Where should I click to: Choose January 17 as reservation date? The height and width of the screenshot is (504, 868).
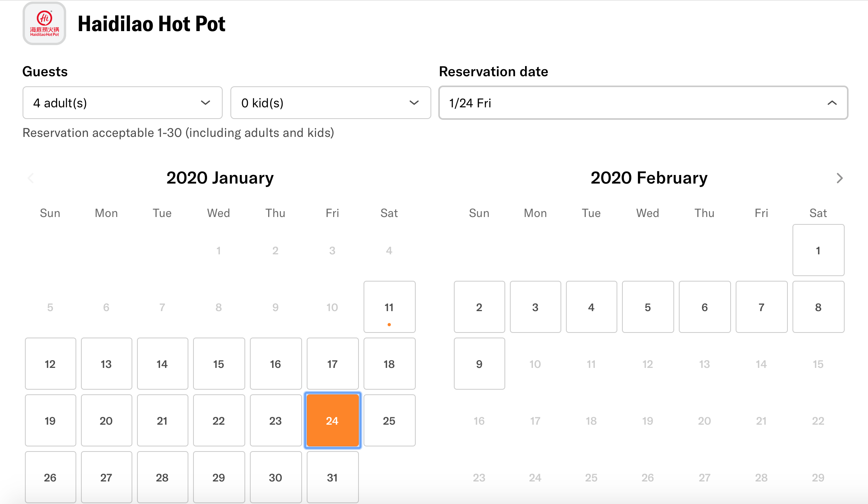pyautogui.click(x=332, y=364)
